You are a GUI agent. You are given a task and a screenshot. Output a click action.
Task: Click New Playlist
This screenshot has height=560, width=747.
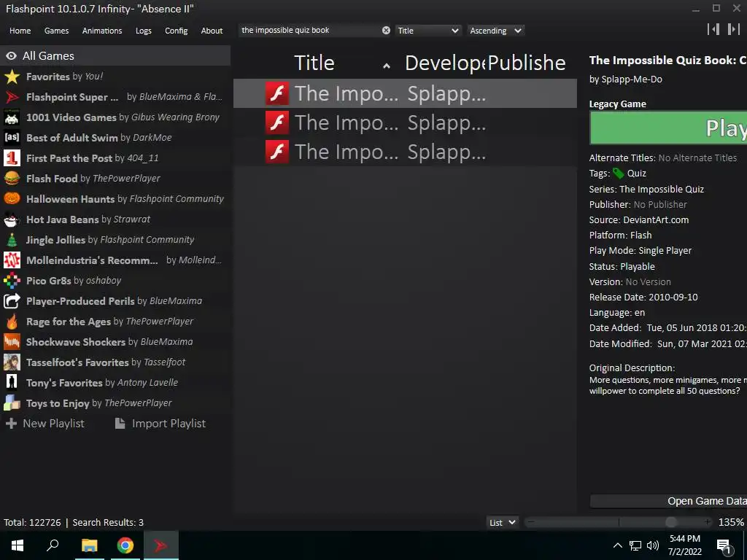45,424
